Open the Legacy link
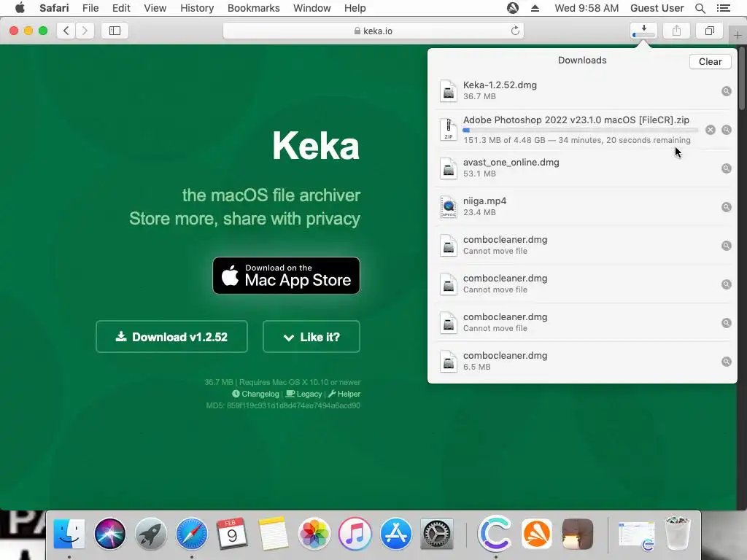Viewport: 747px width, 560px height. coord(304,394)
